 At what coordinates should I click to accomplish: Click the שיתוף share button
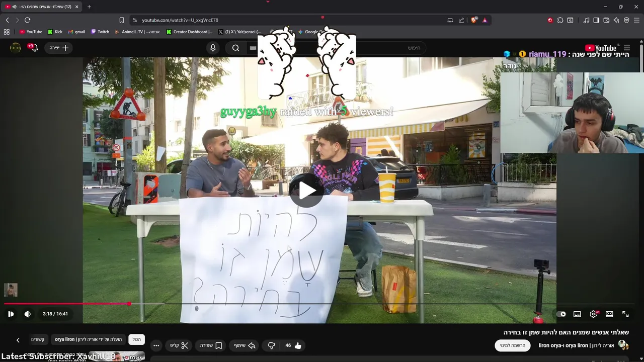[245, 345]
